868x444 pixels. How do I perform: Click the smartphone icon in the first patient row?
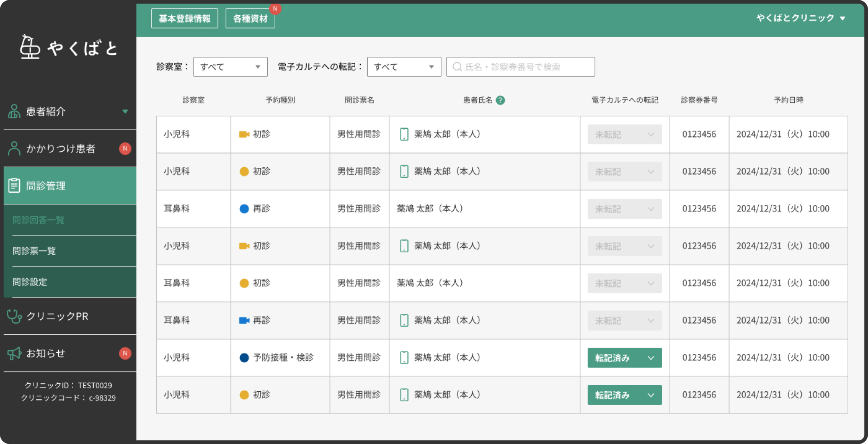(x=404, y=134)
